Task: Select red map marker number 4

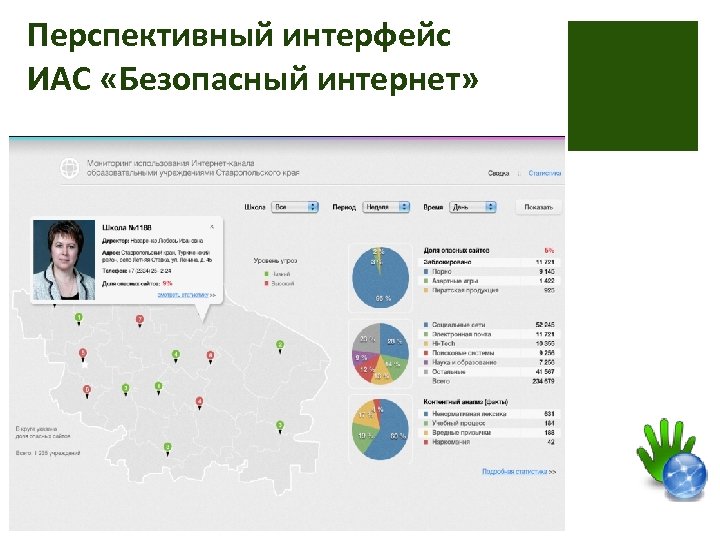Action: click(x=199, y=403)
